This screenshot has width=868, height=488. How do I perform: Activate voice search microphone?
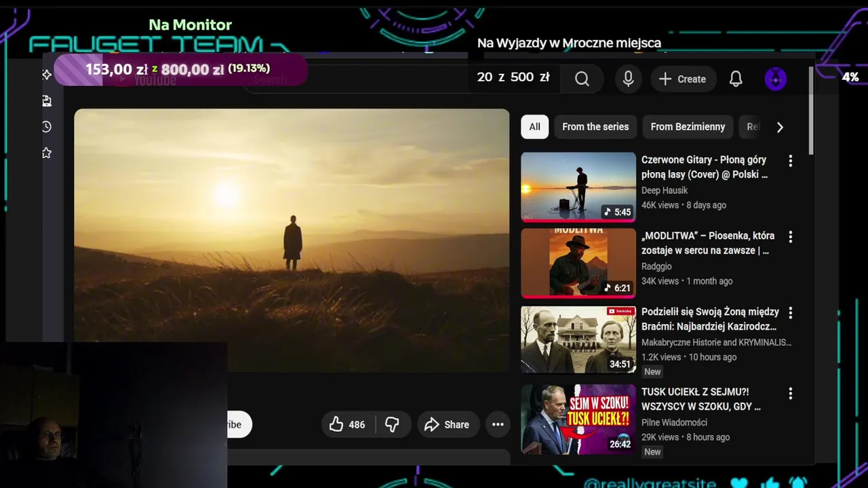(x=629, y=79)
